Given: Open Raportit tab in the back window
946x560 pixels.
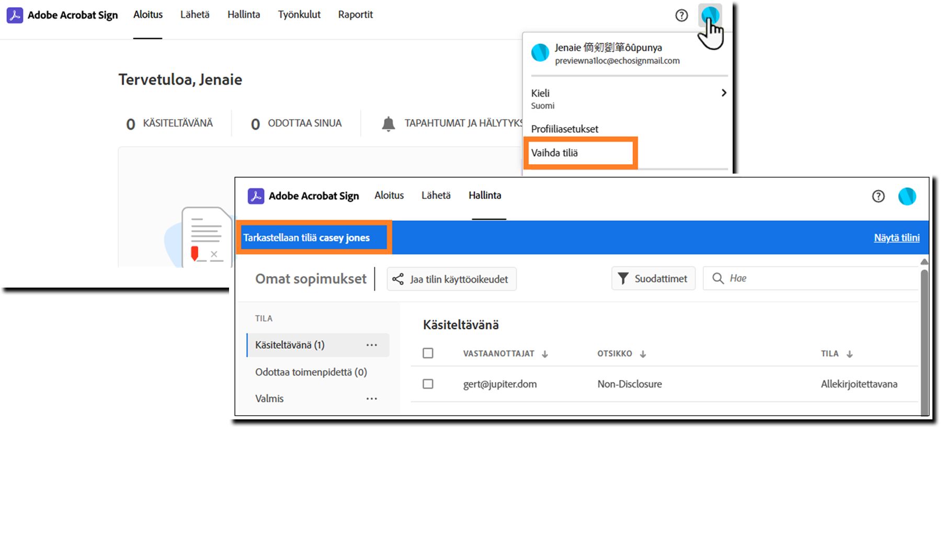Looking at the screenshot, I should pyautogui.click(x=356, y=15).
